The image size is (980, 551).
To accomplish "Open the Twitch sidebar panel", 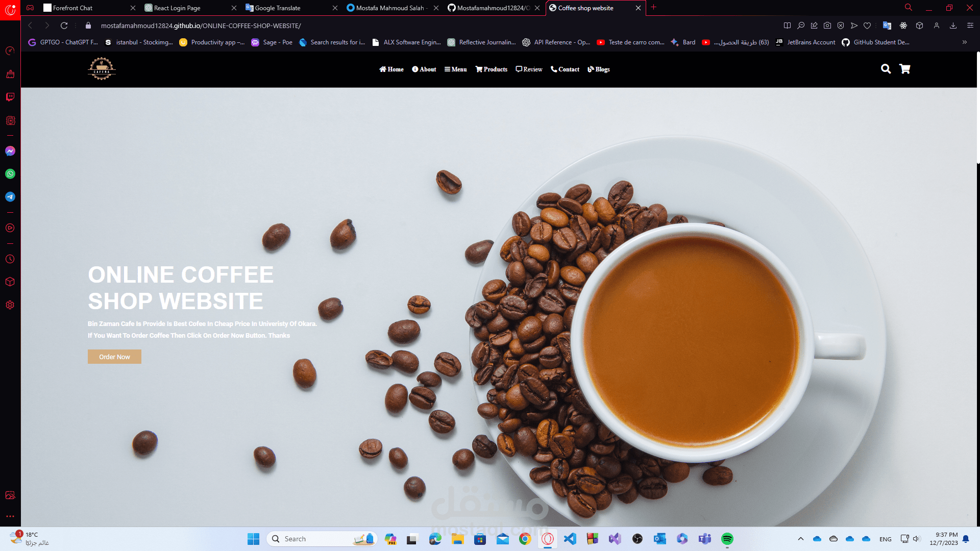I will (10, 97).
